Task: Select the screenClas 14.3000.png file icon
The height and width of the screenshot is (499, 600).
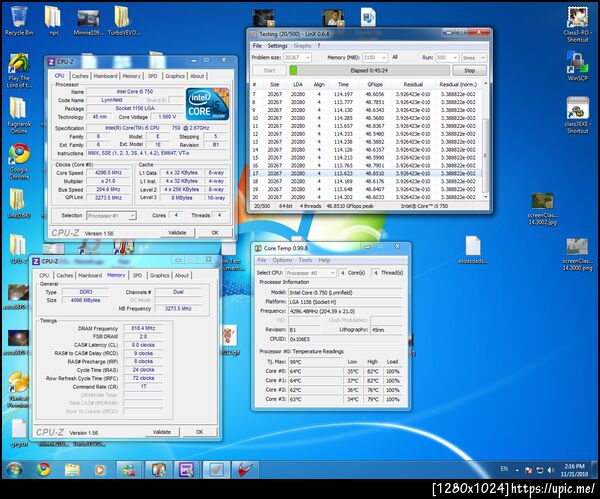Action: [577, 254]
